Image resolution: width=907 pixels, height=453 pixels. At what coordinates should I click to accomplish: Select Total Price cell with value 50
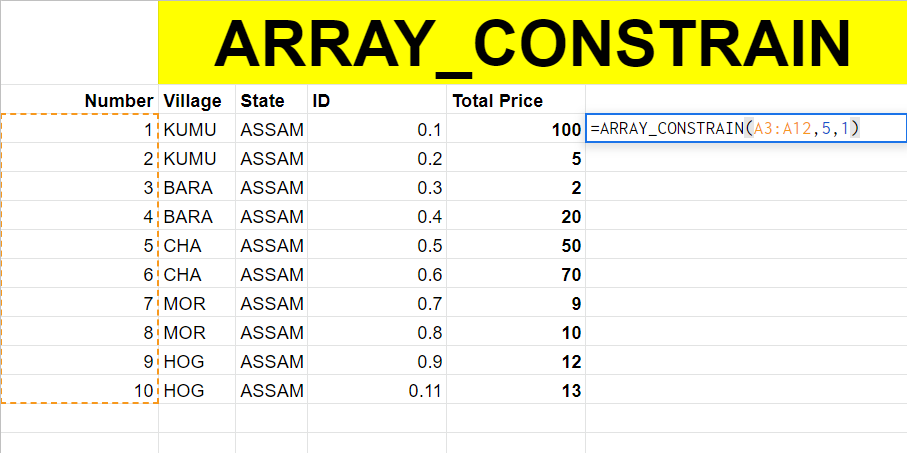(x=516, y=244)
